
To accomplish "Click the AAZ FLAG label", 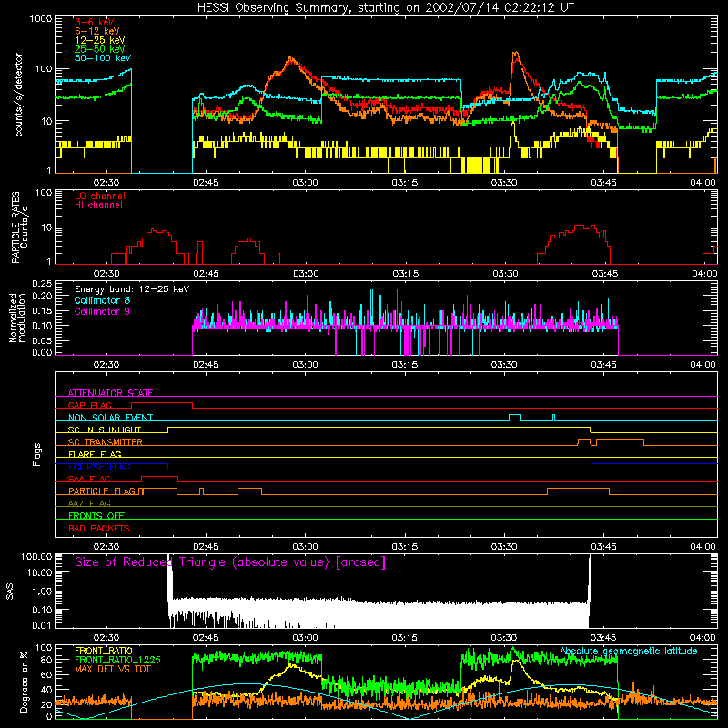I will (x=89, y=503).
